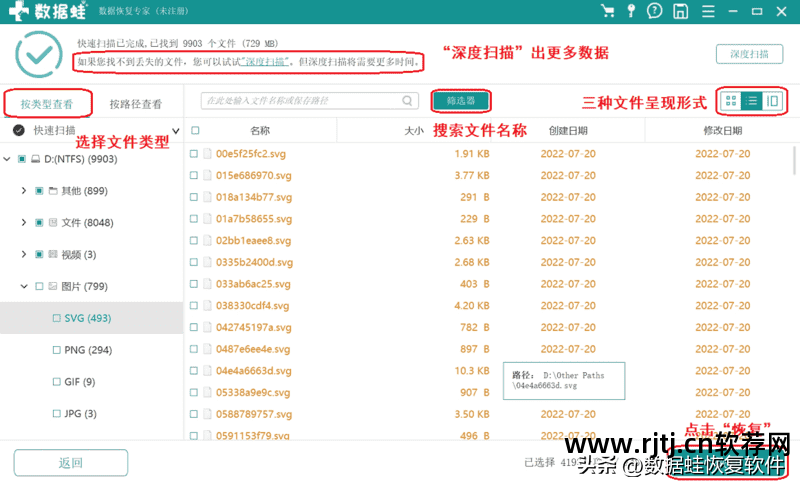The width and height of the screenshot is (800, 490).
Task: Click the 图片 image type icon
Action: tap(53, 286)
